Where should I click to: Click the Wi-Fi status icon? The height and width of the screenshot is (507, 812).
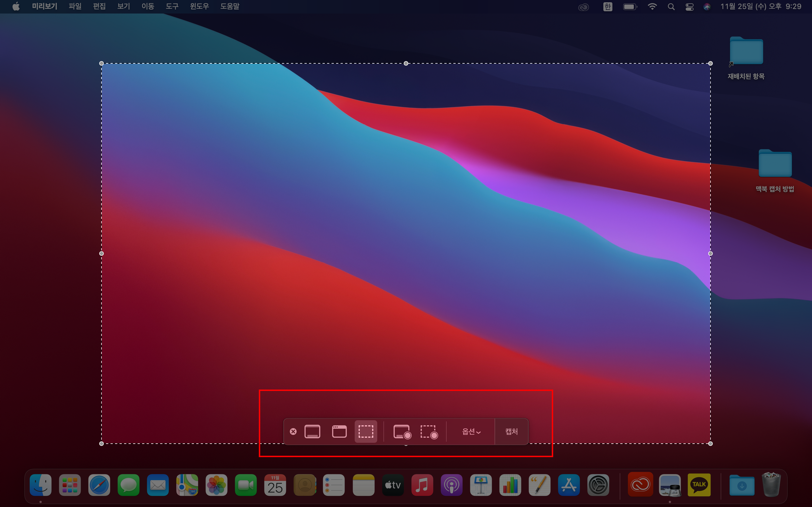(x=652, y=7)
